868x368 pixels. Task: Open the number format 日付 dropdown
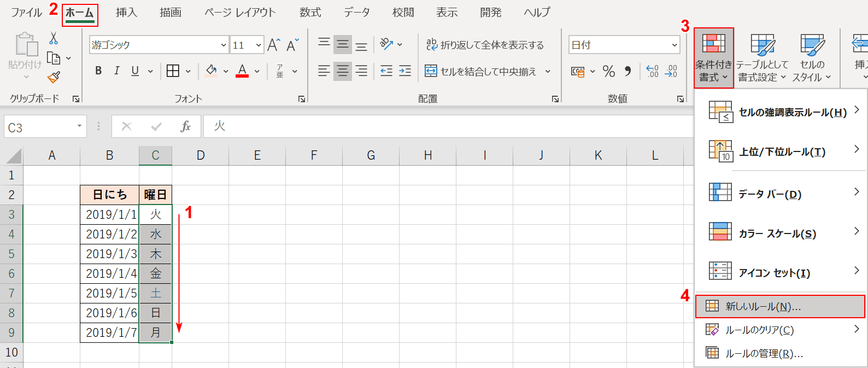(674, 45)
